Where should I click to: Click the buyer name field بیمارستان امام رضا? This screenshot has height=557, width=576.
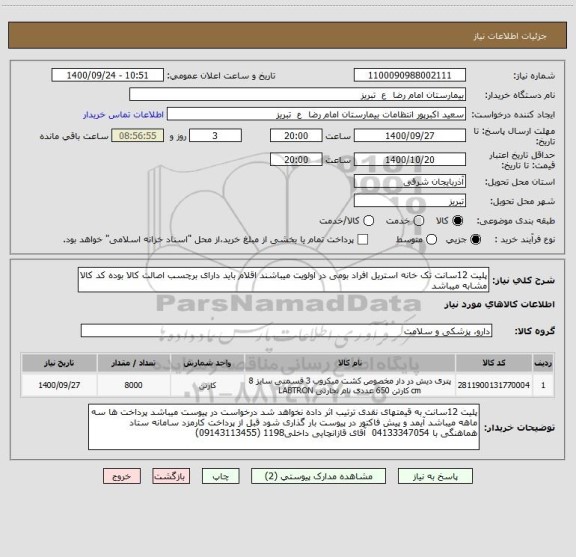tap(298, 95)
